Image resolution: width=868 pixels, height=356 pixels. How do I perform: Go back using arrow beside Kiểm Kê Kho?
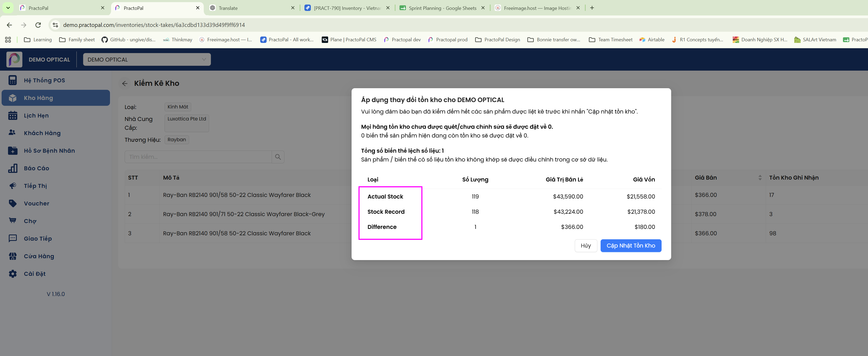[x=125, y=84]
